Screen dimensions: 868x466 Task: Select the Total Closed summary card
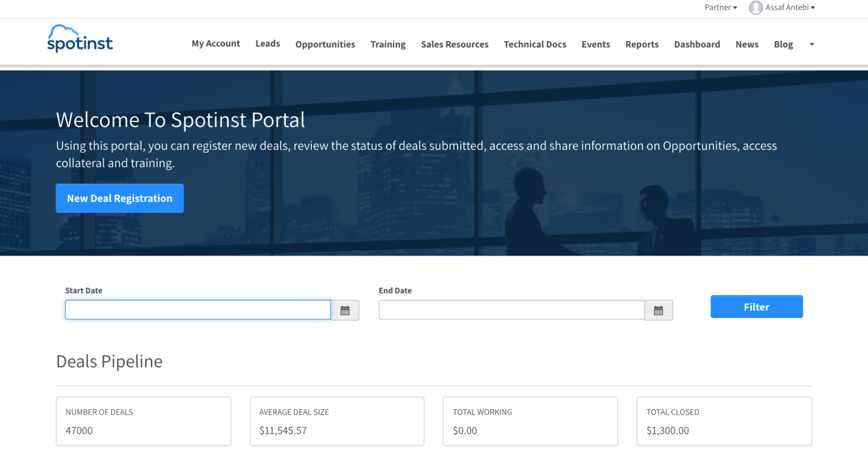(x=724, y=421)
